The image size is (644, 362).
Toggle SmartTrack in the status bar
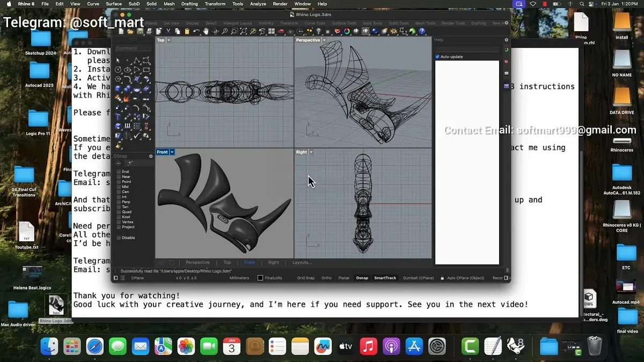pyautogui.click(x=385, y=278)
